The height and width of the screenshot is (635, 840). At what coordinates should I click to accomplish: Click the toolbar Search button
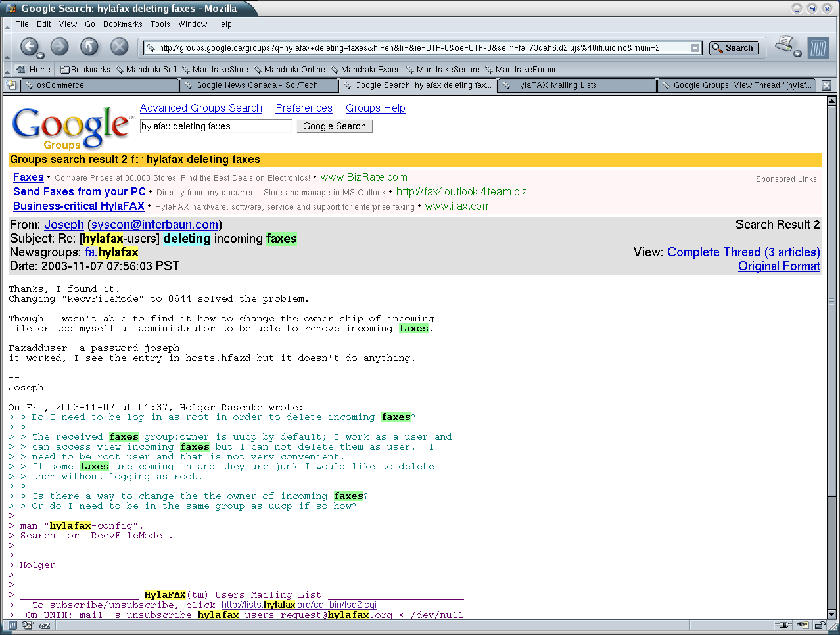click(x=734, y=48)
